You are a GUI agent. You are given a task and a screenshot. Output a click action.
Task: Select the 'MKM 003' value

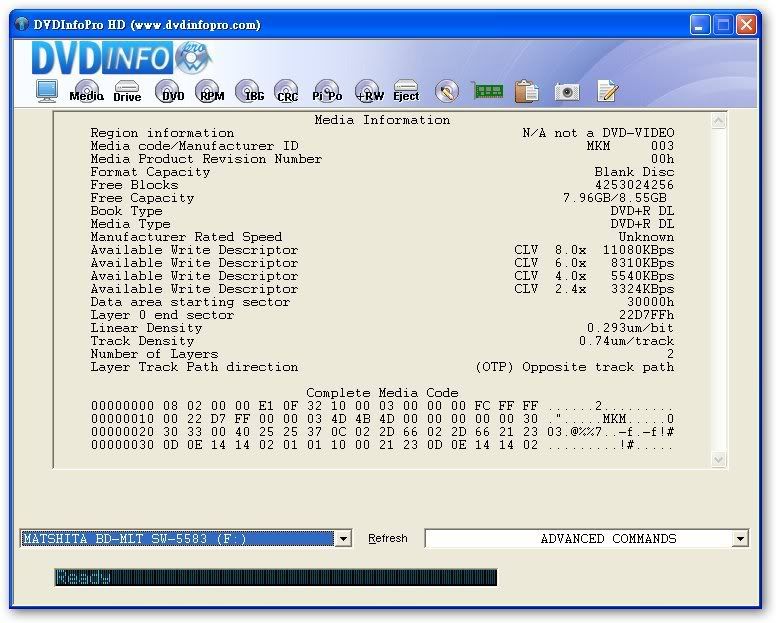click(630, 146)
